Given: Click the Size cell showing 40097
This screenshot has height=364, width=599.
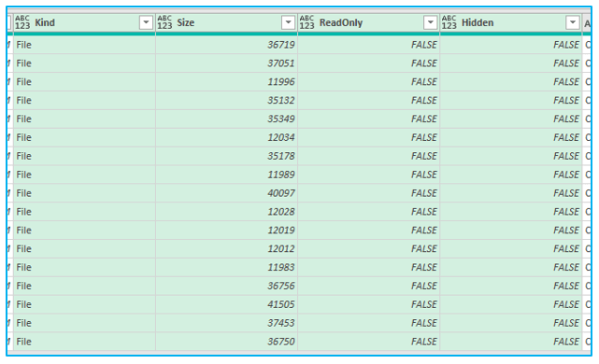Looking at the screenshot, I should (226, 193).
